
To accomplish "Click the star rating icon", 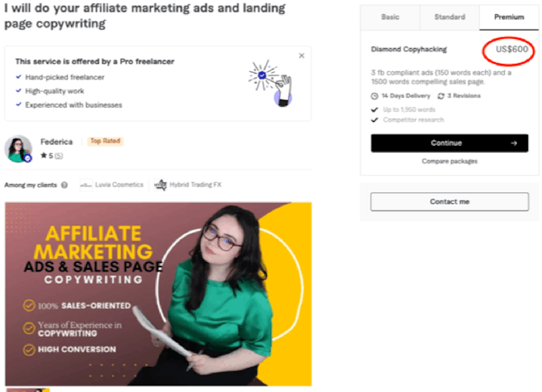I will 44,156.
